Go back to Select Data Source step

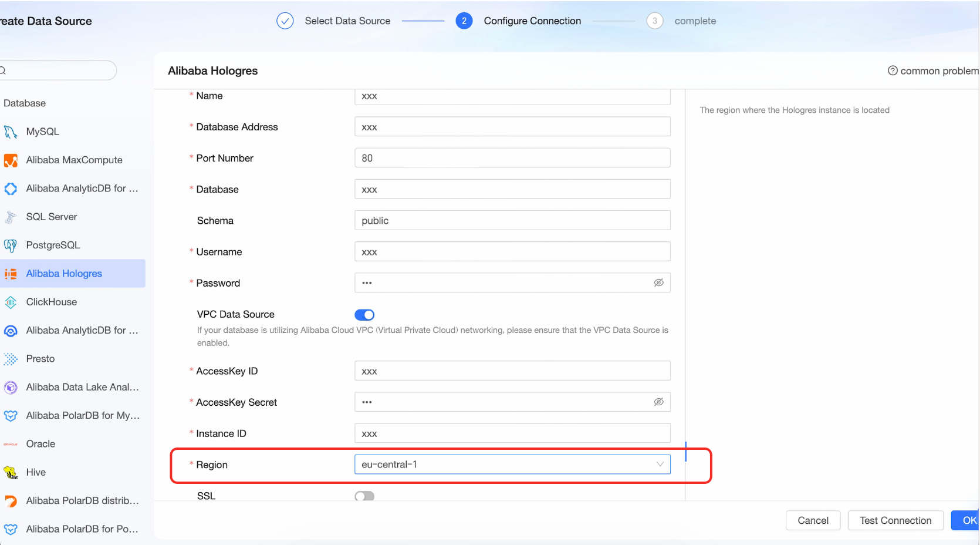347,21
